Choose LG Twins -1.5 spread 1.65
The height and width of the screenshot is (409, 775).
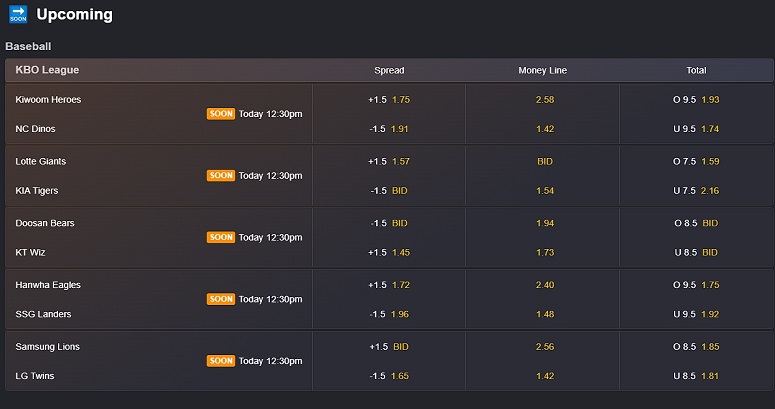389,376
